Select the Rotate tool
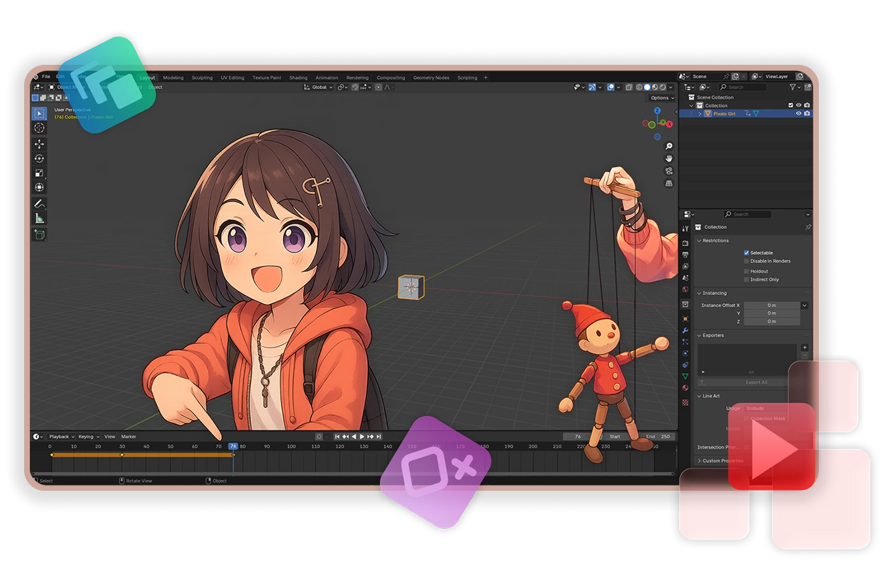890x588 pixels. tap(39, 159)
